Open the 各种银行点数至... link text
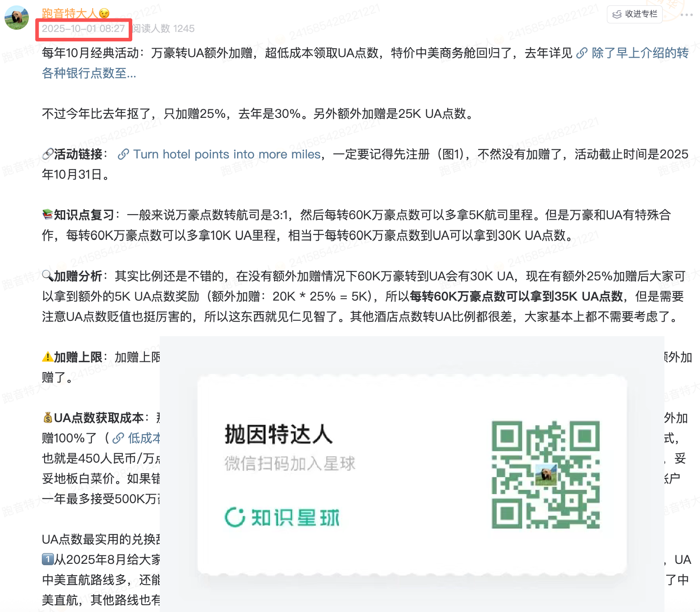 pyautogui.click(x=89, y=73)
